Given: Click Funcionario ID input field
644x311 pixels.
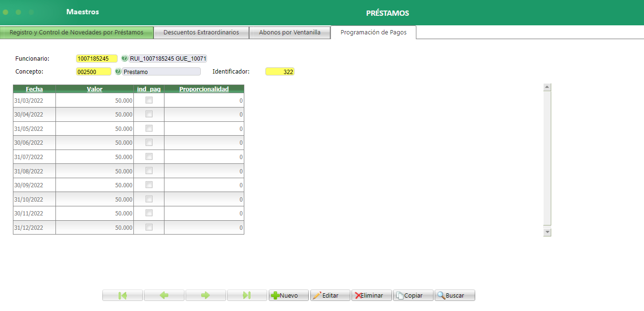Looking at the screenshot, I should [97, 59].
